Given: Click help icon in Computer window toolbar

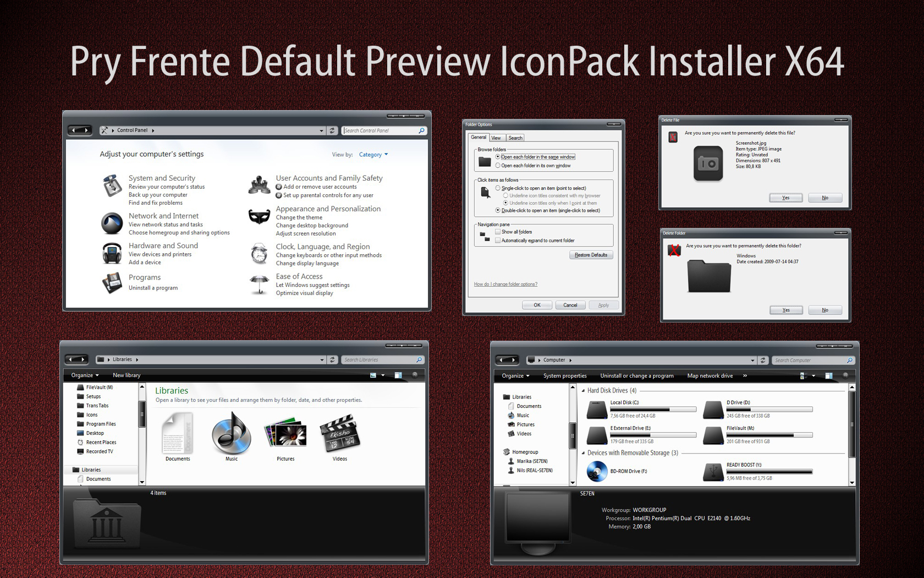Looking at the screenshot, I should tap(845, 375).
